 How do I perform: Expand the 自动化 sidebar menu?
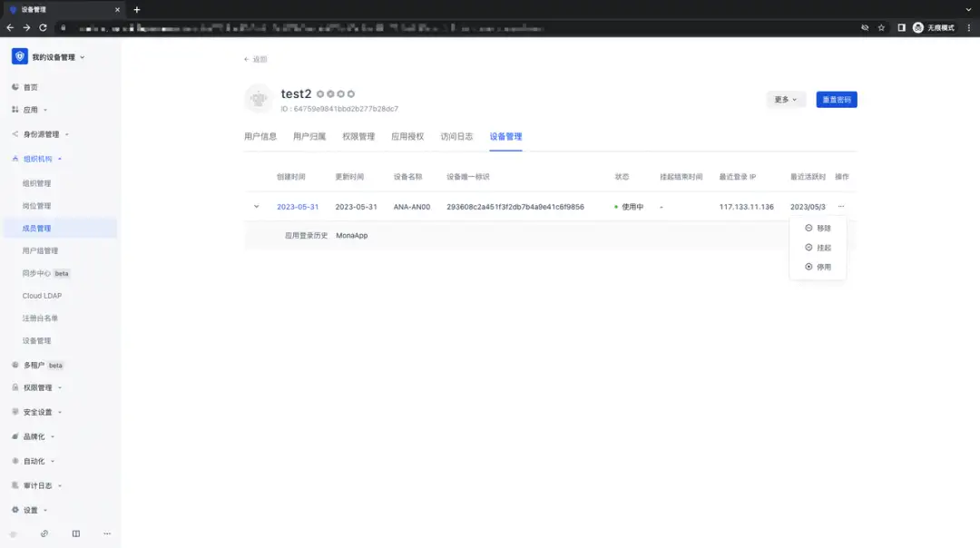coord(53,461)
